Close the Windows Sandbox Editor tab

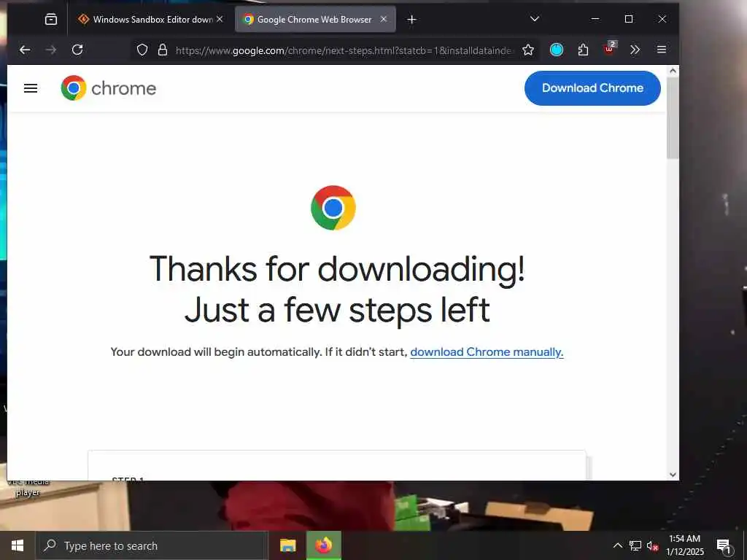pyautogui.click(x=220, y=19)
